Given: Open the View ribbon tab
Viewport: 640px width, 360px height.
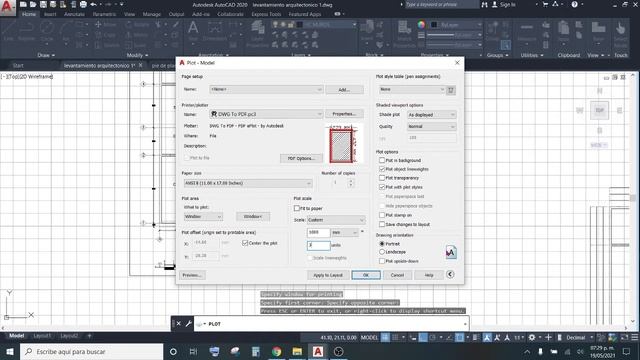Looking at the screenshot, I should point(129,14).
